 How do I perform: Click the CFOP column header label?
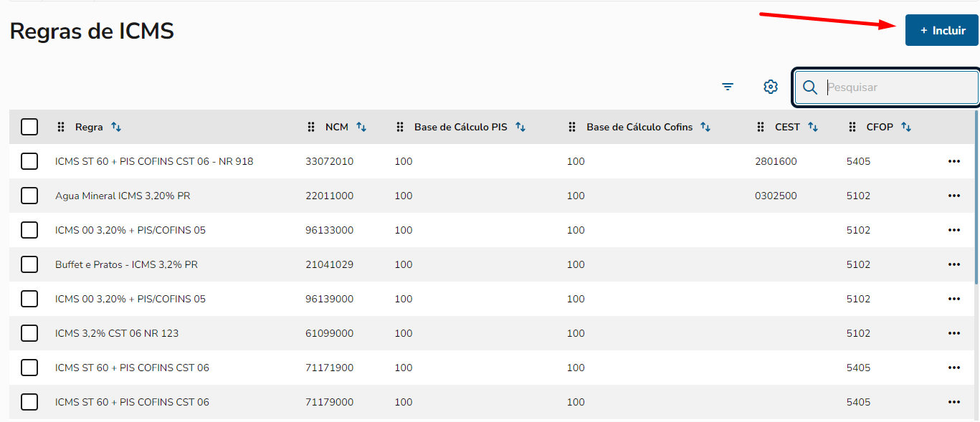880,127
